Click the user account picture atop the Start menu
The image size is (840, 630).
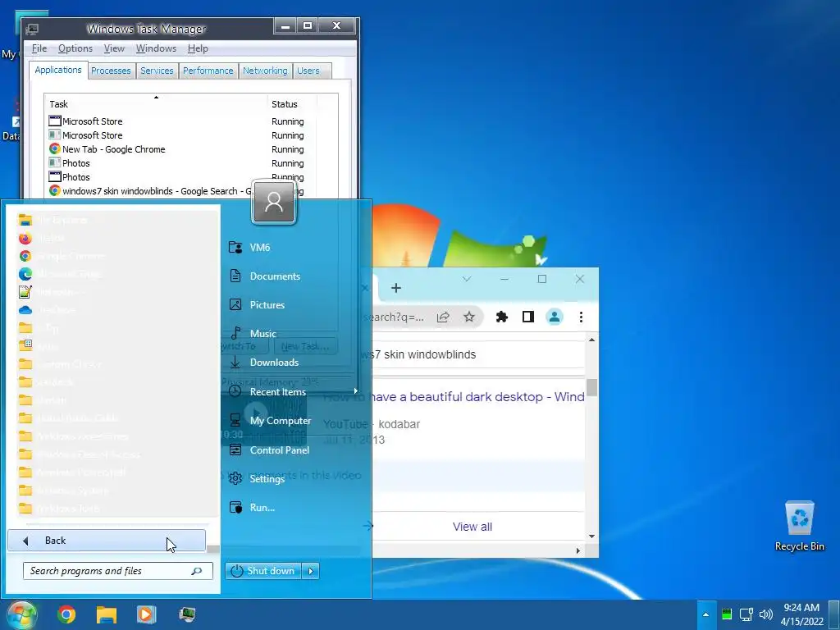point(274,203)
